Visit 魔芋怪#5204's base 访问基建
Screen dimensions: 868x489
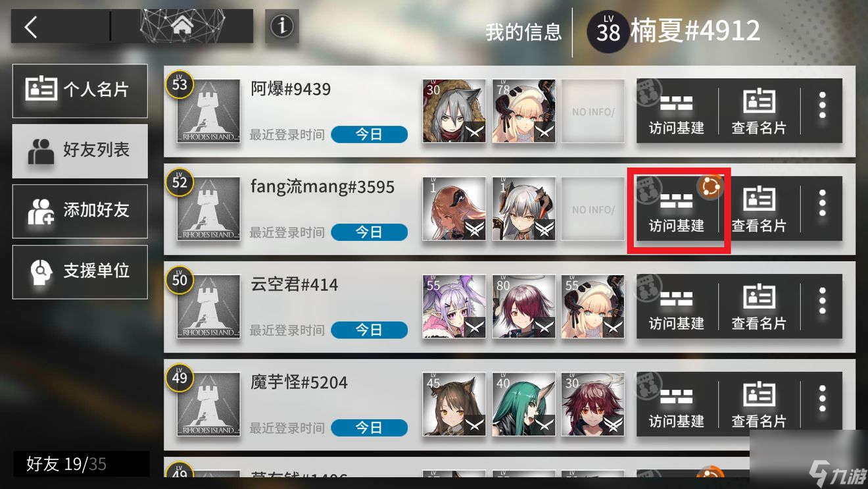click(677, 404)
